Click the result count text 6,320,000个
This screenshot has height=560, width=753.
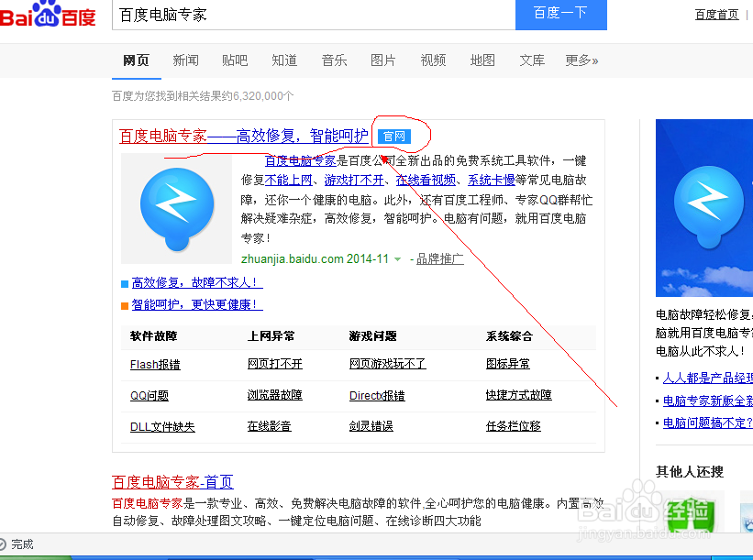click(x=263, y=96)
